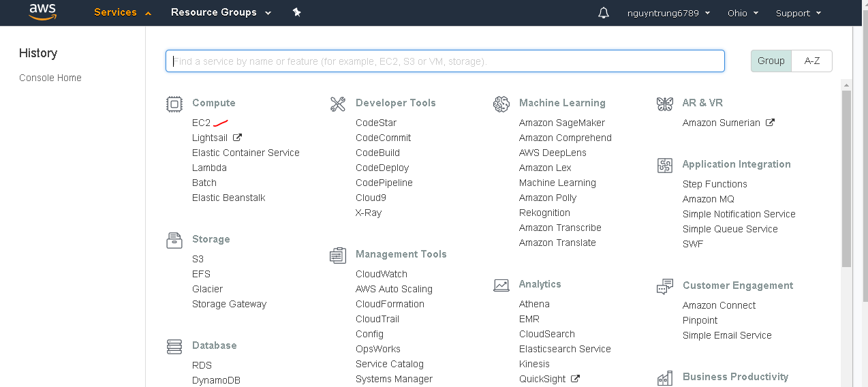Expand the Resource Groups dropdown
This screenshot has height=387, width=868.
[x=221, y=12]
